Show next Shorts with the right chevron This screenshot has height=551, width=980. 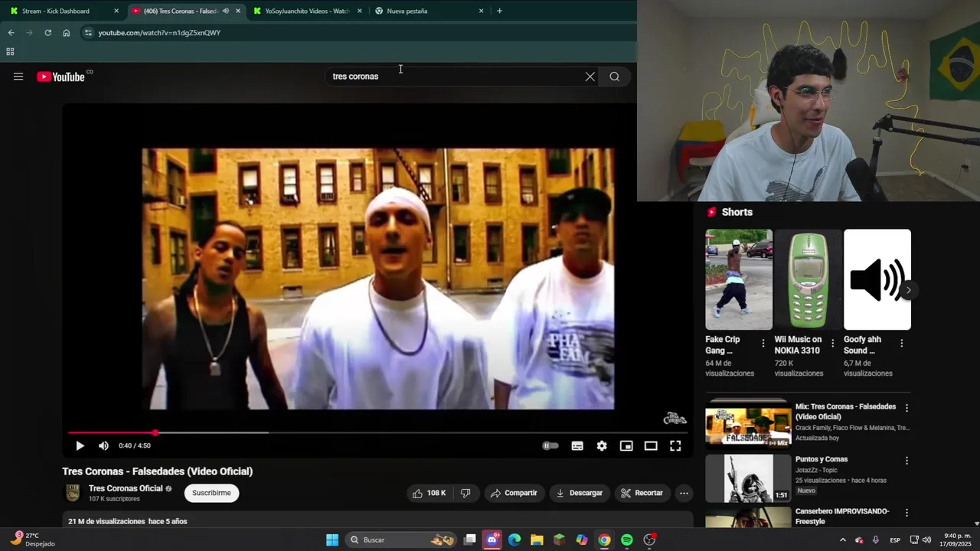(908, 290)
